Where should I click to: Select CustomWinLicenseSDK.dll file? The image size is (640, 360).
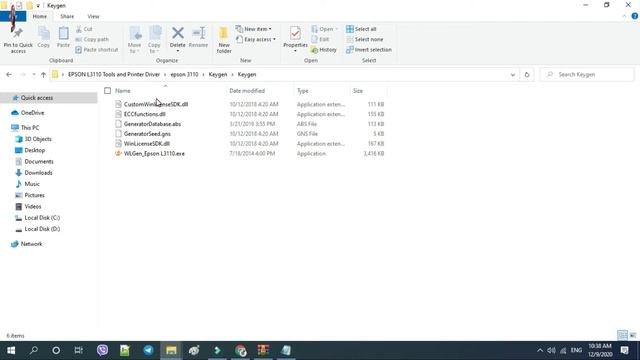[x=156, y=104]
